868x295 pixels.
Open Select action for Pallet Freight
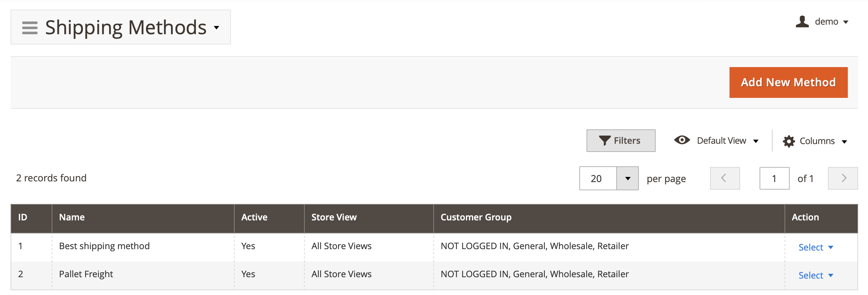[x=816, y=275]
